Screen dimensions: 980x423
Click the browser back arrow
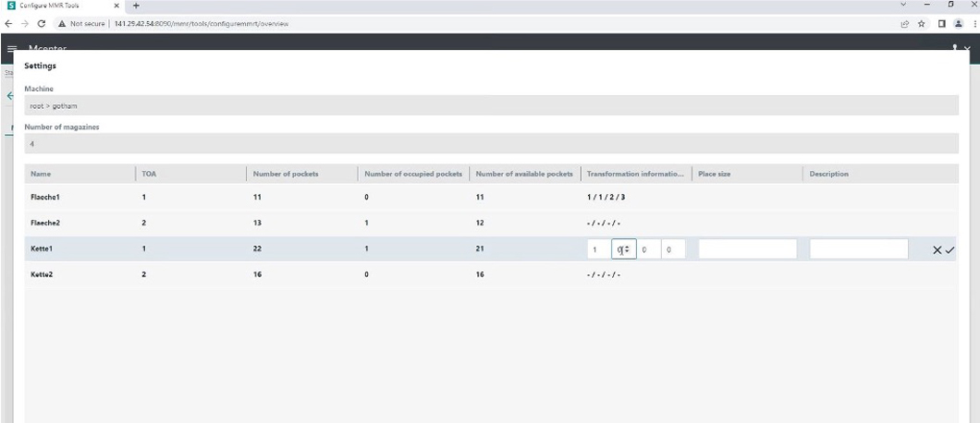(8, 23)
